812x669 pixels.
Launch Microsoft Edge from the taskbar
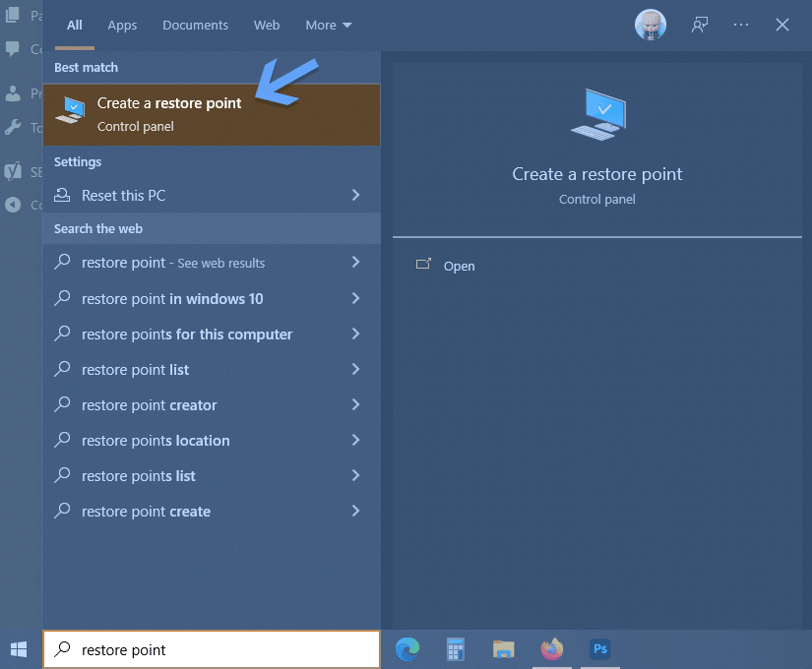point(407,648)
